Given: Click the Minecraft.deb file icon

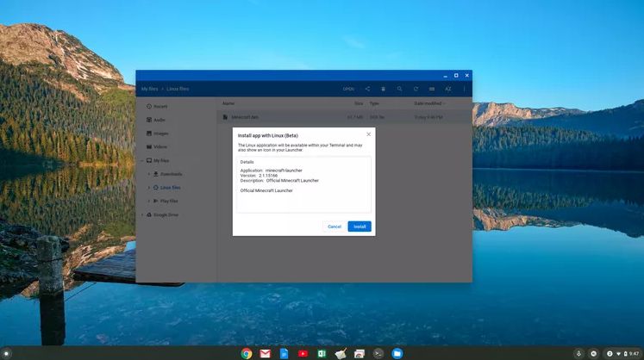Looking at the screenshot, I should coord(225,117).
